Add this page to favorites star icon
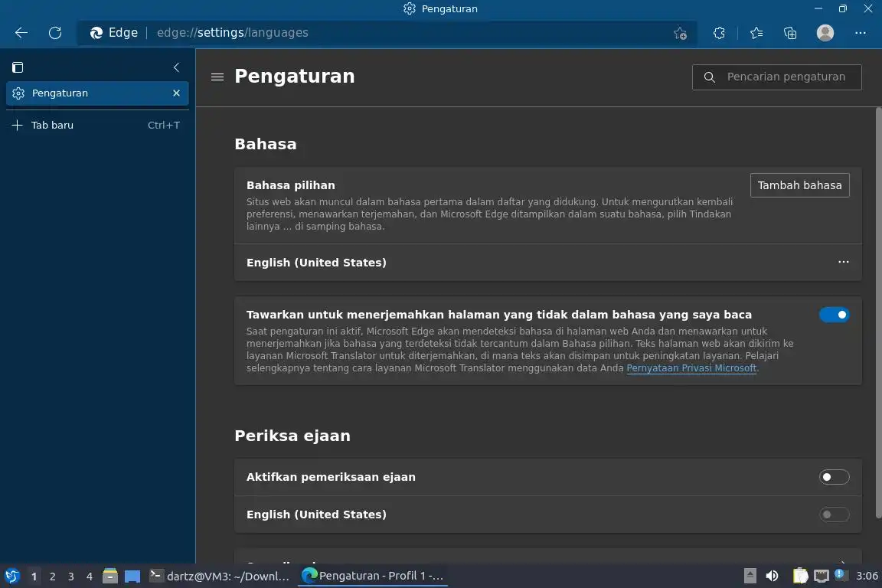Image resolution: width=882 pixels, height=588 pixels. pyautogui.click(x=680, y=33)
